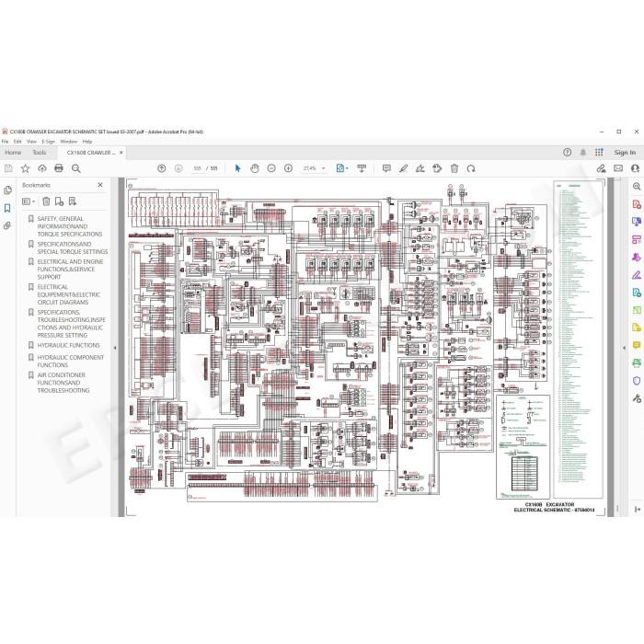Select the Hand pan tool
Screen dimensions: 644x644
[x=255, y=168]
